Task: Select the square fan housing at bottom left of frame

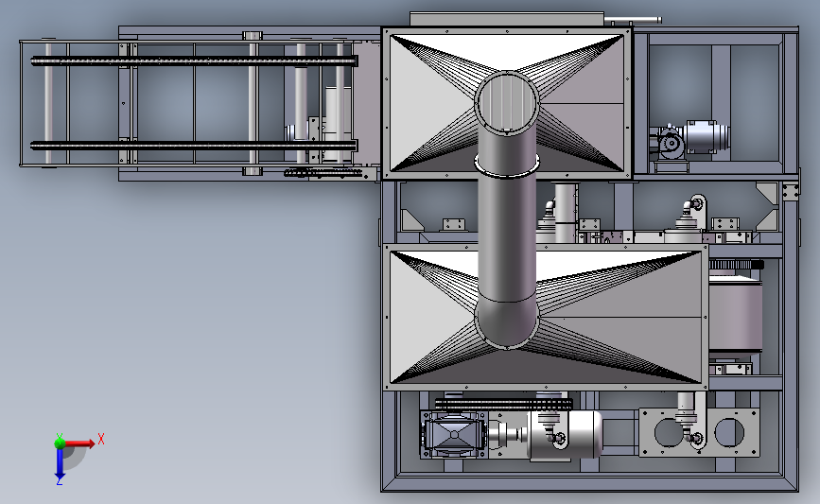Action: coord(454,435)
